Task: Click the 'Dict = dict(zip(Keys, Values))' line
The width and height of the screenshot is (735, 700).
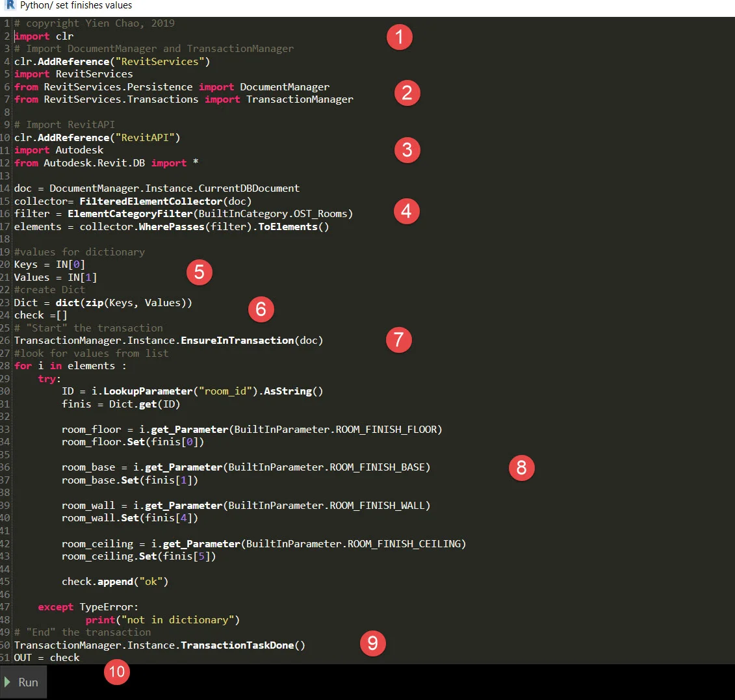Action: 103,302
